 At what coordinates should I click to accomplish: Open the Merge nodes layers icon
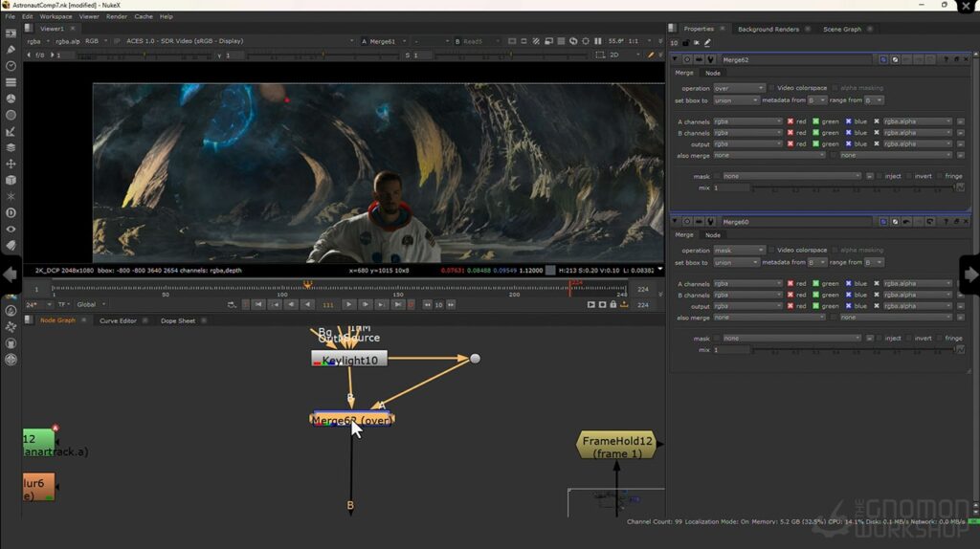pos(11,147)
